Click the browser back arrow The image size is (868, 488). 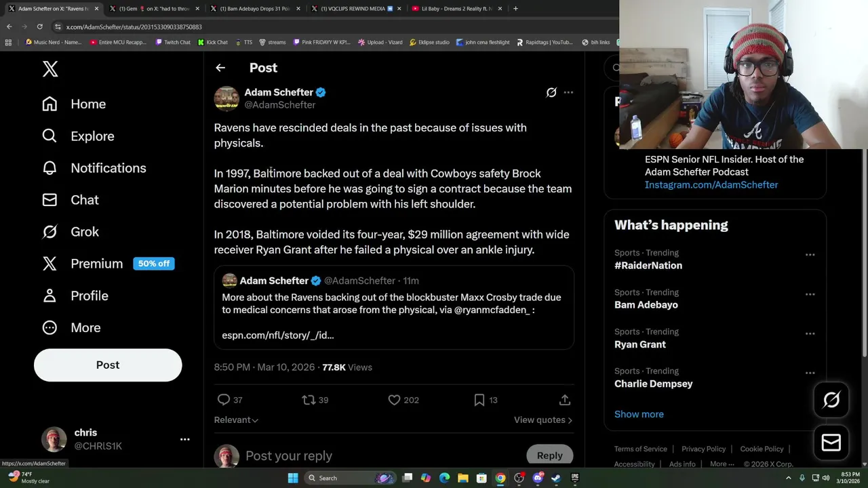pos(9,26)
